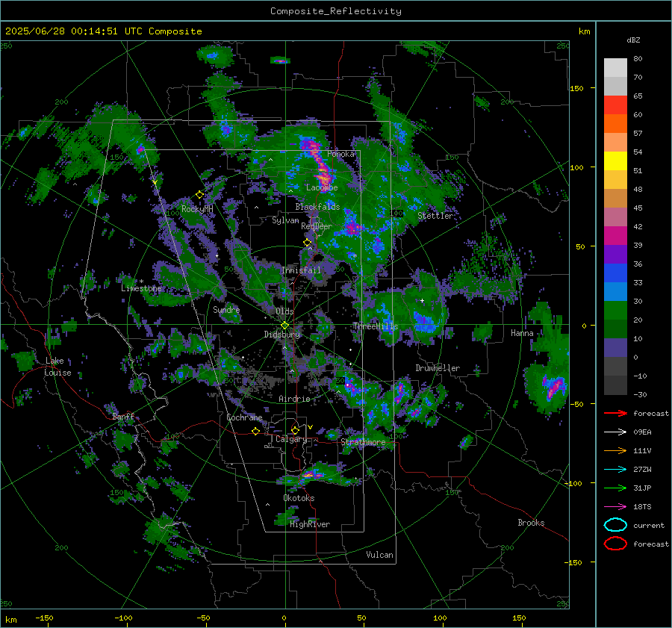The image size is (672, 628).
Task: Click the Drumheller label on the map
Action: click(438, 368)
